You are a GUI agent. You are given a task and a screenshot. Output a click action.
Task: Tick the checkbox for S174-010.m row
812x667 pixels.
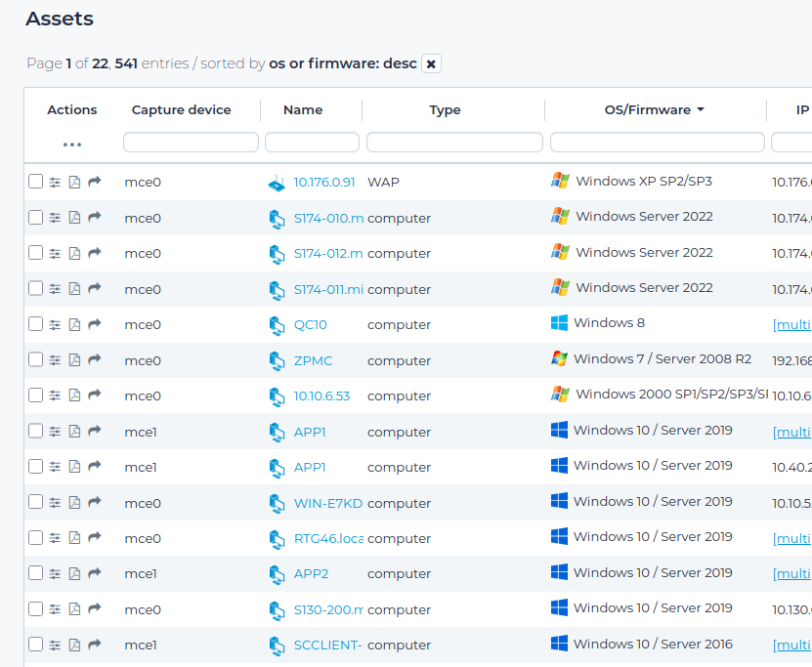35,218
